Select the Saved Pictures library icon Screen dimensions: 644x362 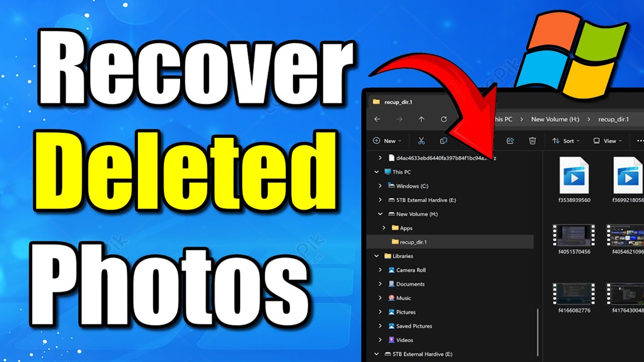[391, 326]
